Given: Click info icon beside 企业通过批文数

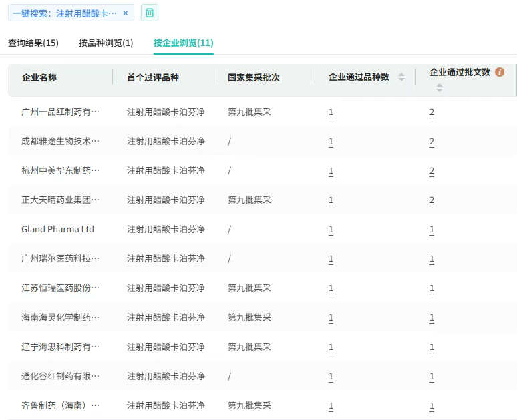Looking at the screenshot, I should click(500, 72).
